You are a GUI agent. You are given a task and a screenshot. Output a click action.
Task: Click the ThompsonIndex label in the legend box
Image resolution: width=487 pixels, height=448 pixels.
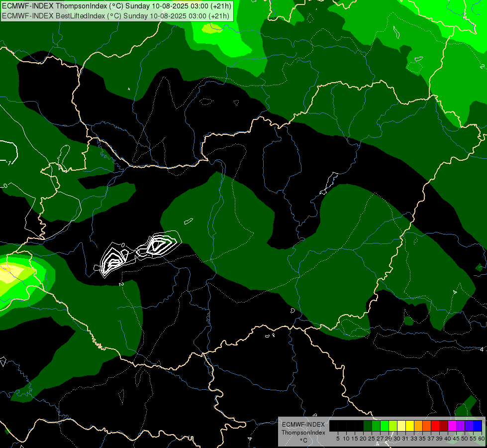tap(303, 433)
